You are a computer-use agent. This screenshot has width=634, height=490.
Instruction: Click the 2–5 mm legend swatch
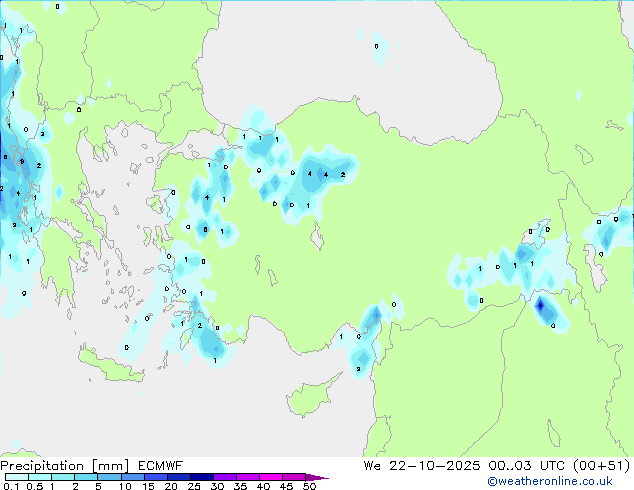click(86, 477)
